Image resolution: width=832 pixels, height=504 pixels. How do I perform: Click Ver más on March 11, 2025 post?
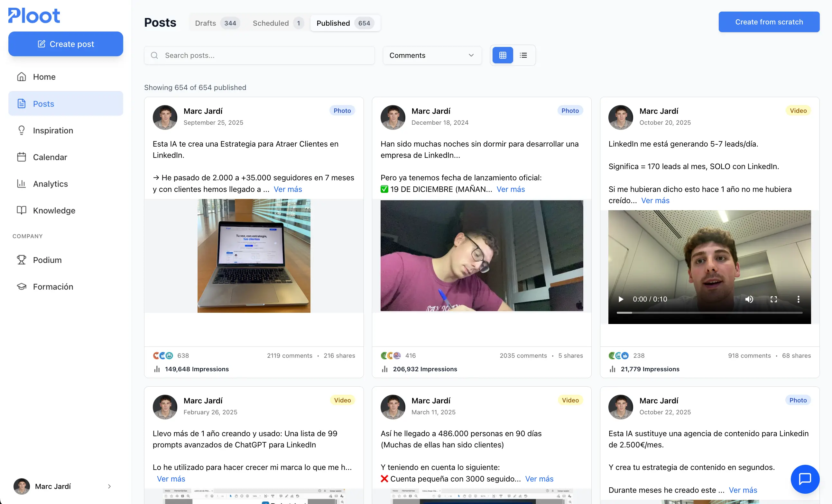[539, 478]
